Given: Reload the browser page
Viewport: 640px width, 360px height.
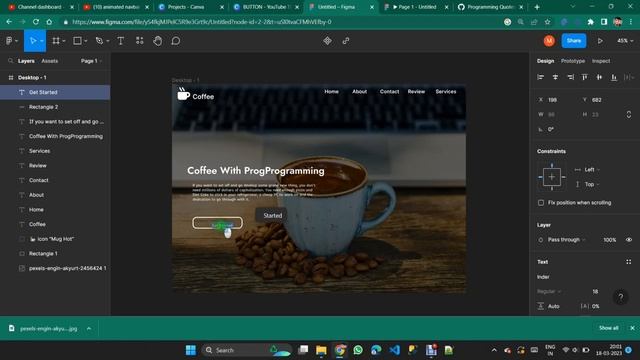Looking at the screenshot, I should tap(36, 22).
